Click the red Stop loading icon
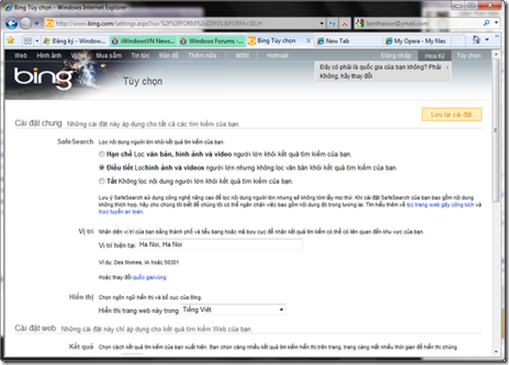 click(345, 23)
